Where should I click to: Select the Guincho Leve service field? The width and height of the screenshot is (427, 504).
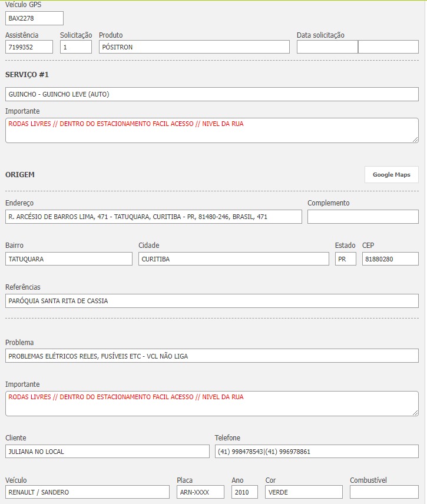[211, 94]
